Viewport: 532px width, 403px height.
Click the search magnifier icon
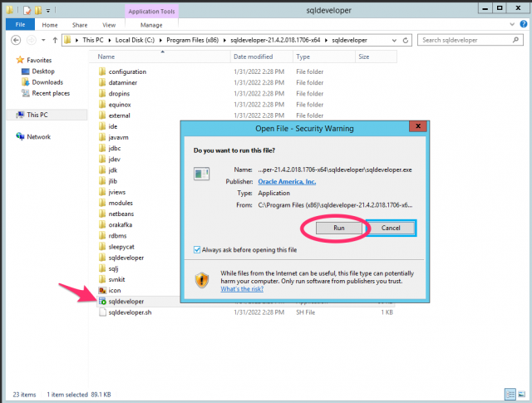pos(515,40)
